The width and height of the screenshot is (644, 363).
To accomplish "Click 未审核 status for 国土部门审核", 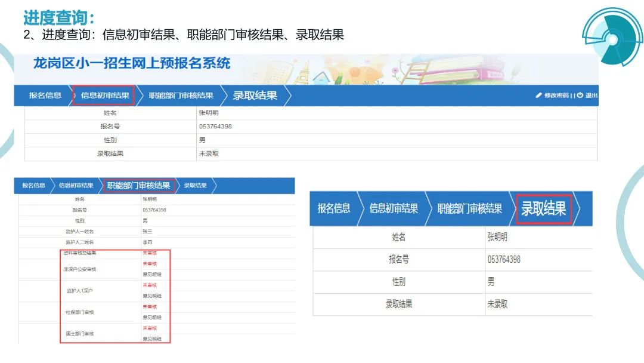I will click(150, 328).
